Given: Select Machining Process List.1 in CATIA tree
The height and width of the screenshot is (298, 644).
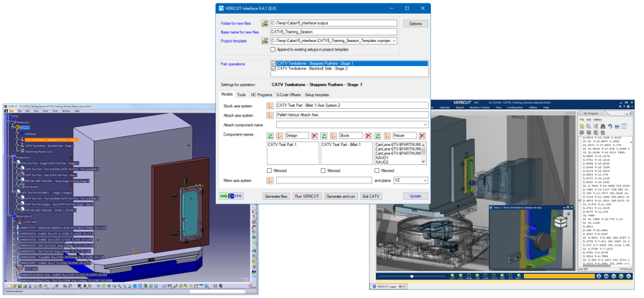Looking at the screenshot, I should (x=39, y=151).
